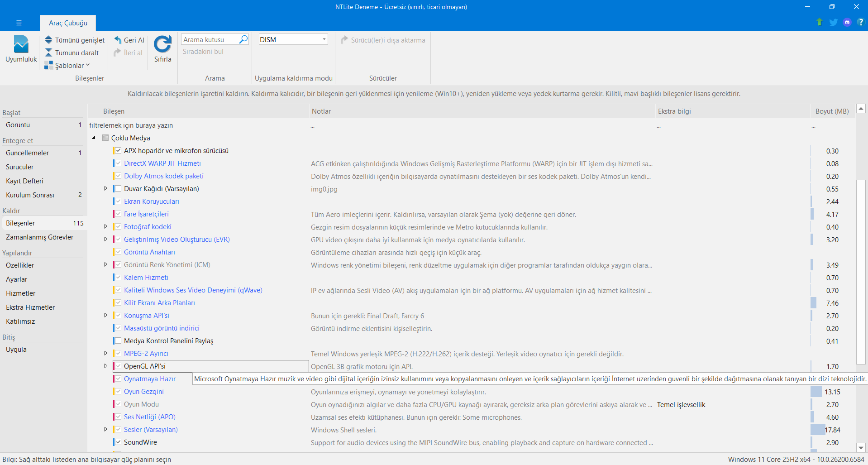Open Hizmetler in the sidebar
The image size is (868, 465).
43,293
